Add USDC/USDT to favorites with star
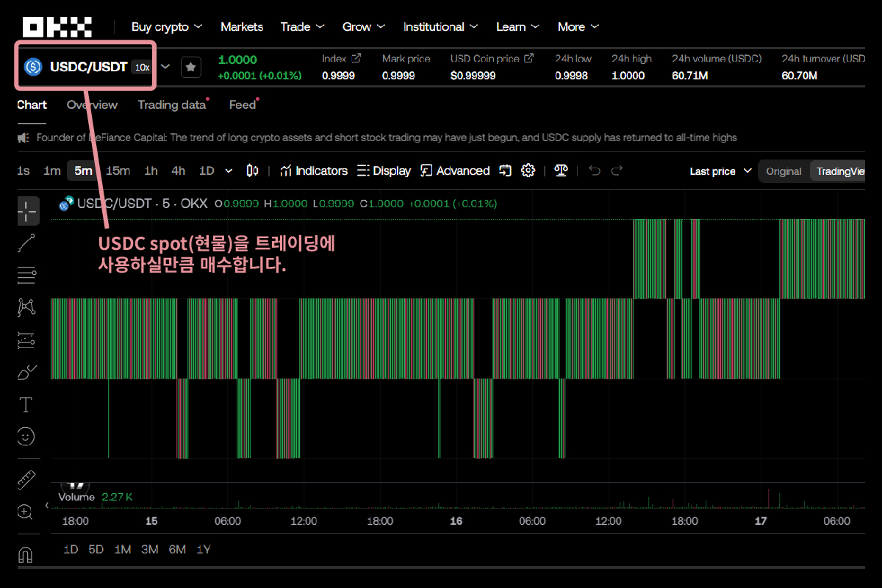The image size is (882, 588). tap(190, 67)
